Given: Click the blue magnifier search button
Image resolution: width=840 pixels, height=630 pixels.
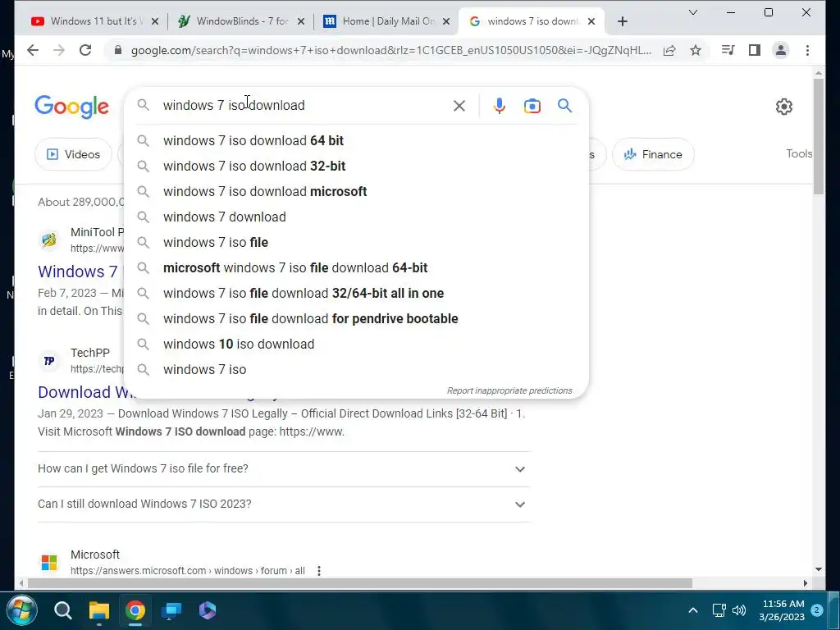Looking at the screenshot, I should pyautogui.click(x=564, y=106).
